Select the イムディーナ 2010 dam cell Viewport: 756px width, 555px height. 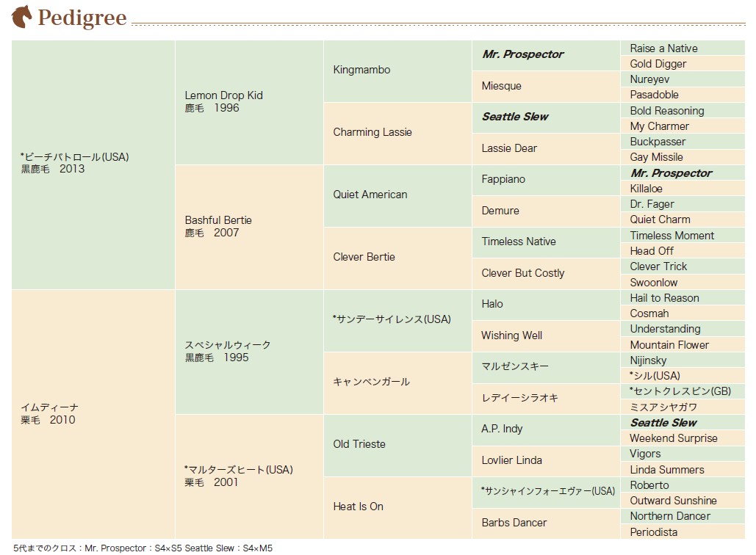point(93,414)
